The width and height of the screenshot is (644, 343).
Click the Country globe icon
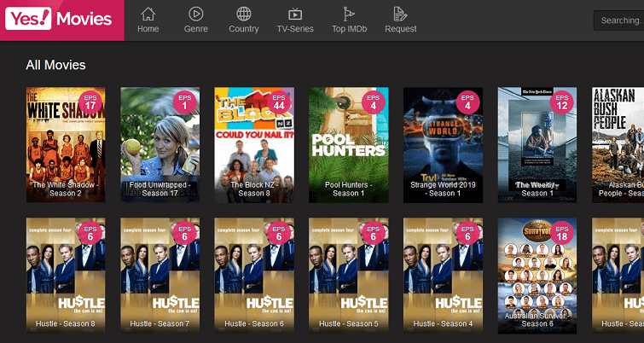click(244, 14)
